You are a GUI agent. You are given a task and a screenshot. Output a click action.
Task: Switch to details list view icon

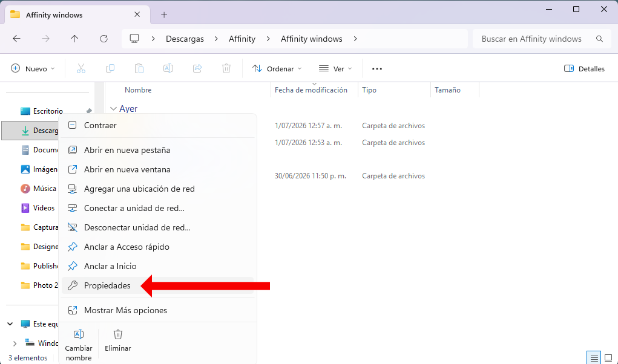[594, 358]
